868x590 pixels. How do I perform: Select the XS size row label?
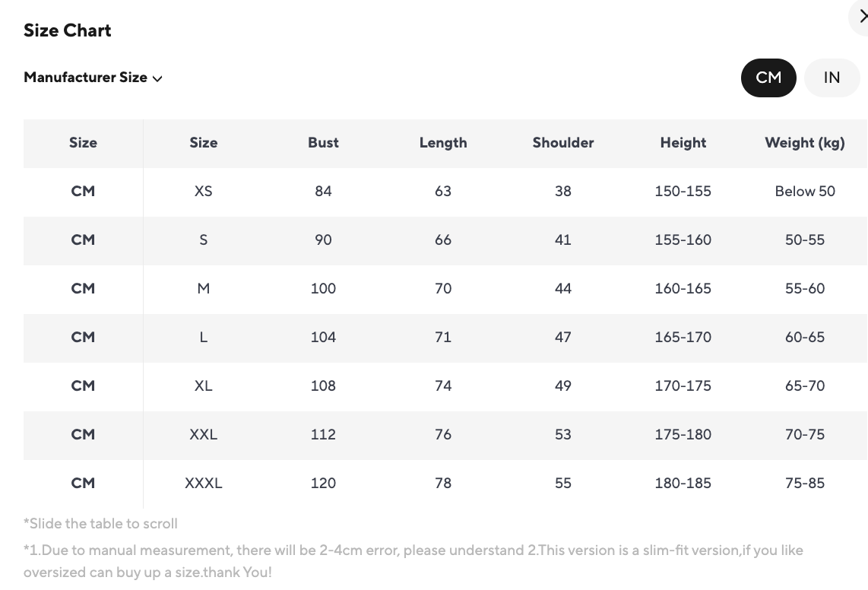[x=203, y=192]
